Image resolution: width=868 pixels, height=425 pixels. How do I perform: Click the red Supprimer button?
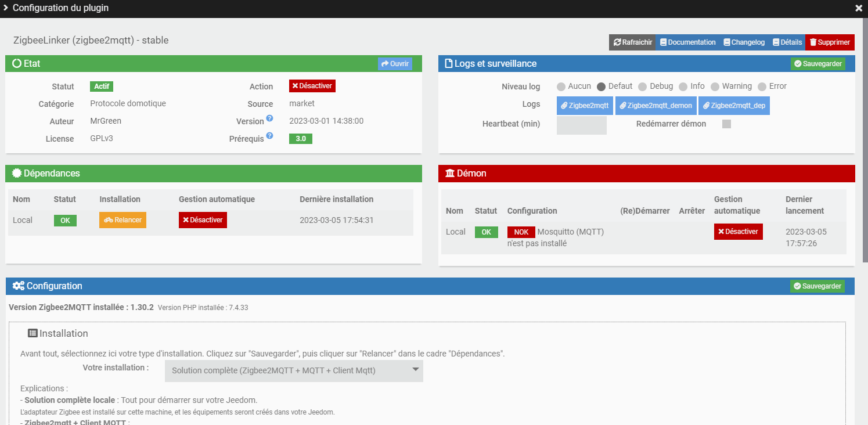[x=830, y=42]
